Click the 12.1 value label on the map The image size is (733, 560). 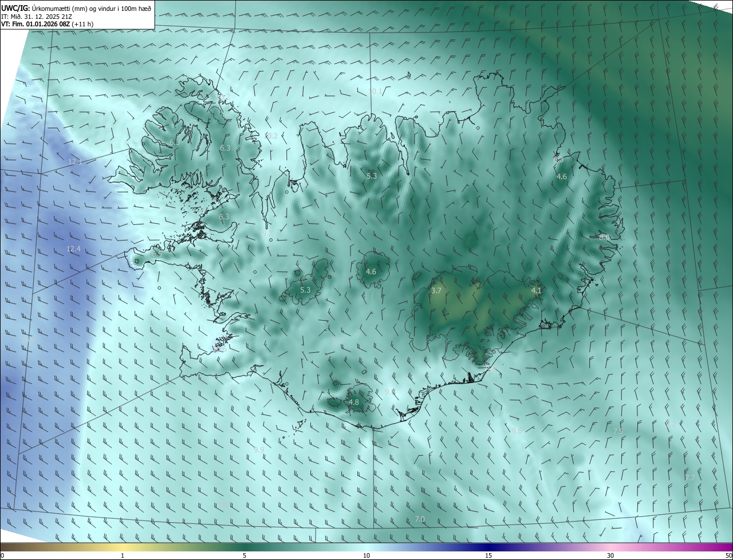[75, 162]
